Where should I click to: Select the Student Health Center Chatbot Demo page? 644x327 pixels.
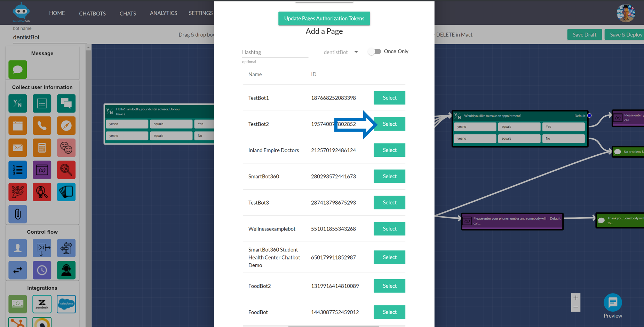tap(389, 257)
